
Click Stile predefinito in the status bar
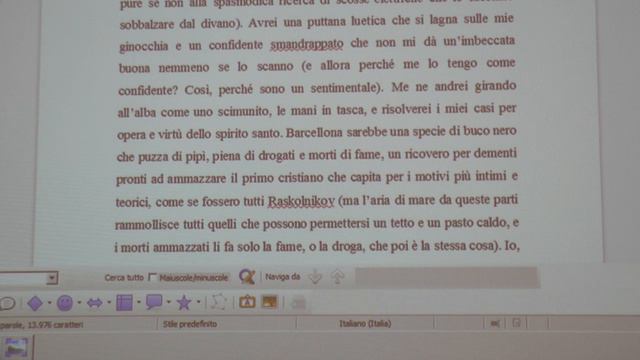coord(190,324)
